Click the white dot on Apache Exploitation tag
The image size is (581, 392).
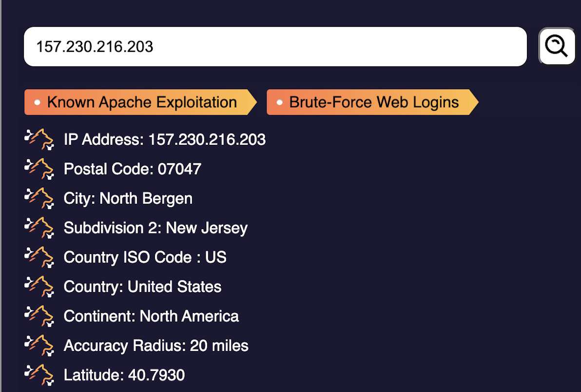tap(37, 102)
